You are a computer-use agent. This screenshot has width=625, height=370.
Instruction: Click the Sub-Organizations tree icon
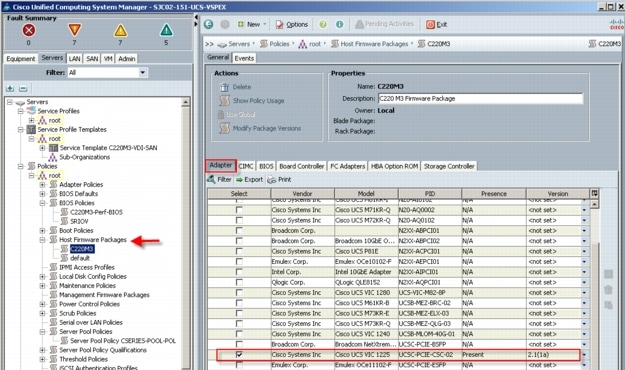pos(53,157)
